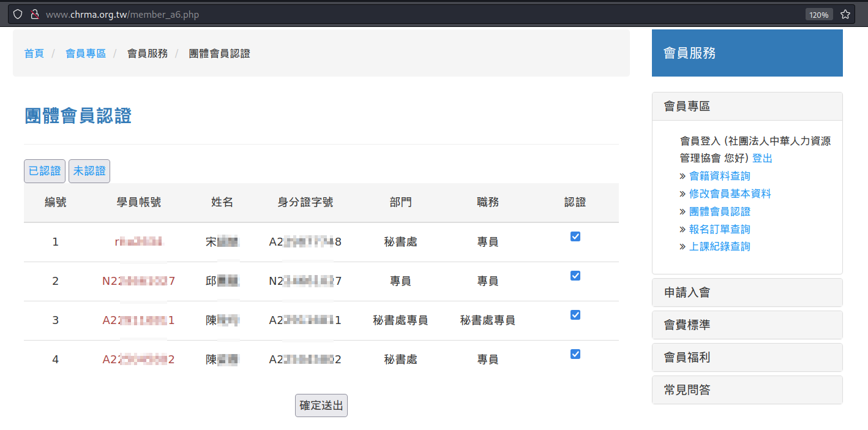Viewport: 868px width, 430px height.
Task: Click 登出 to log out
Action: (x=763, y=158)
